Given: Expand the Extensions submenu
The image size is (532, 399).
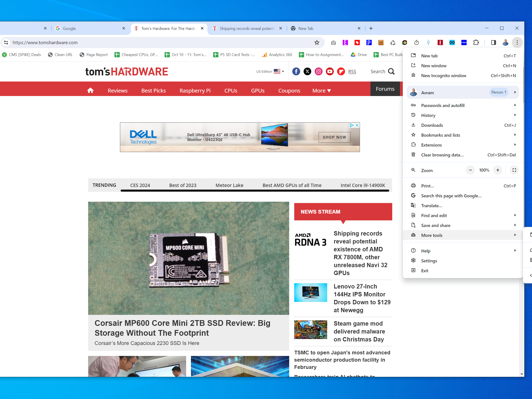Looking at the screenshot, I should point(463,145).
